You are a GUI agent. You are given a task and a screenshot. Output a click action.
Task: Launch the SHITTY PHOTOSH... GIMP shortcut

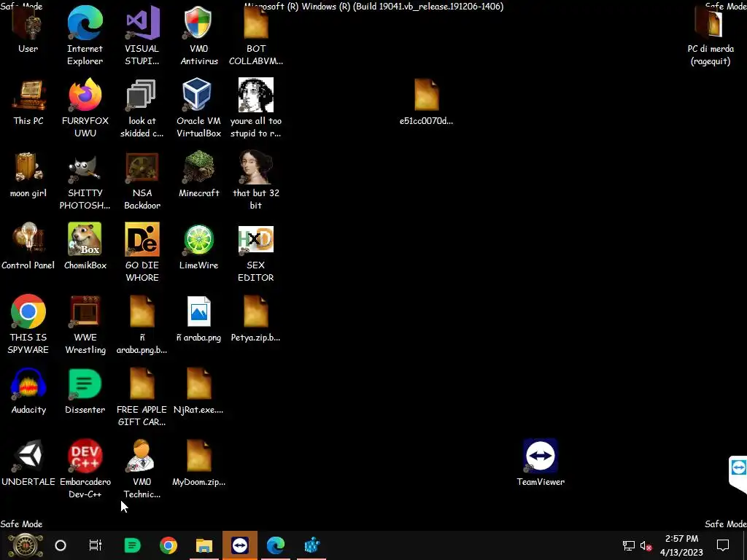click(x=85, y=168)
